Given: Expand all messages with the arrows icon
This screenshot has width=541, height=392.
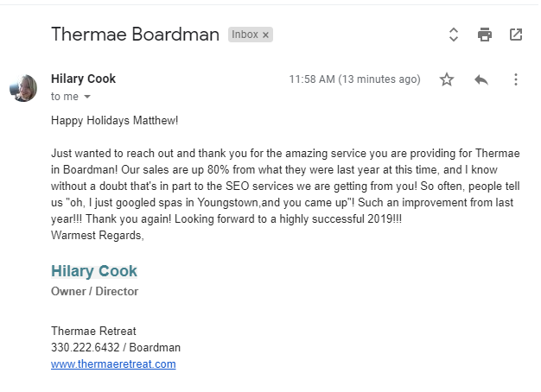Looking at the screenshot, I should coord(454,35).
